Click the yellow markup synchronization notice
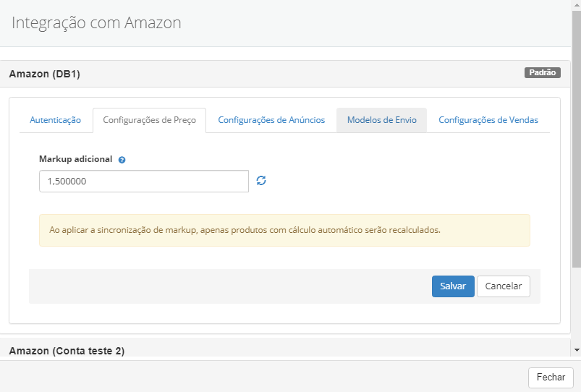This screenshot has height=392, width=581. tap(284, 230)
